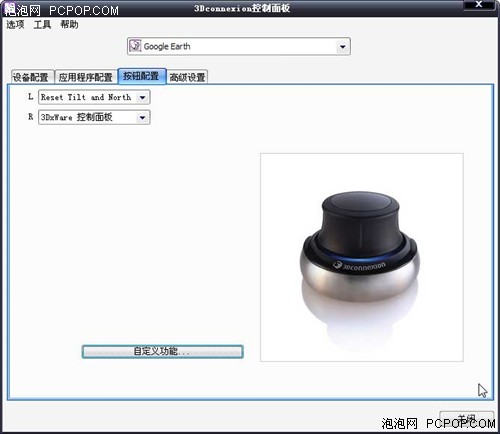
Task: Expand the Google Earth application dropdown arrow
Action: (x=342, y=46)
